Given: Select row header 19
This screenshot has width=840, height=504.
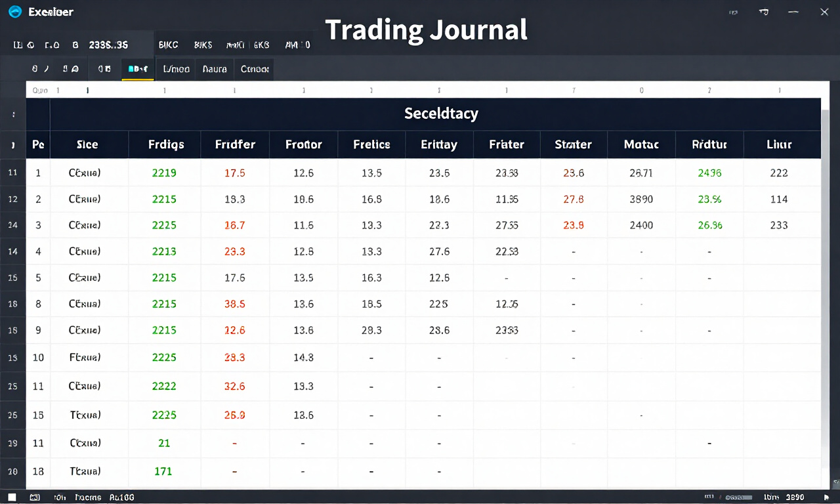Looking at the screenshot, I should pyautogui.click(x=12, y=444).
